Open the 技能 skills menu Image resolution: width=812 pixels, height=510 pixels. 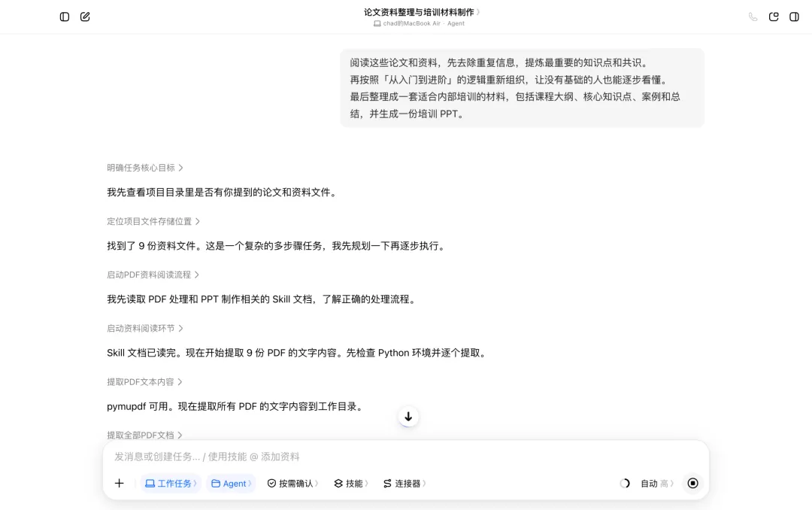pos(350,483)
